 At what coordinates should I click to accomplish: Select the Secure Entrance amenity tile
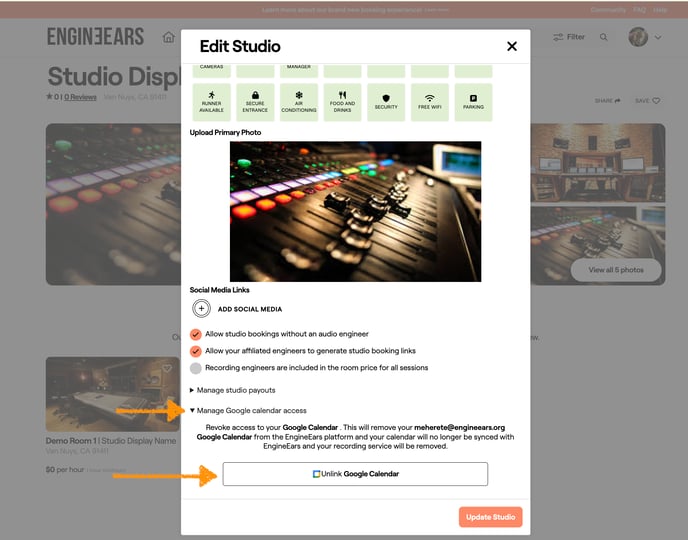255,102
